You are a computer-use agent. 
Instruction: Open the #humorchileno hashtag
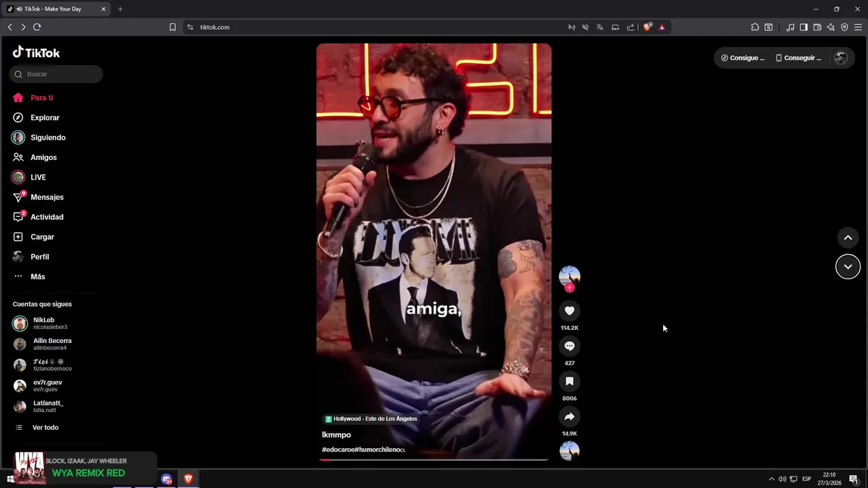(380, 449)
